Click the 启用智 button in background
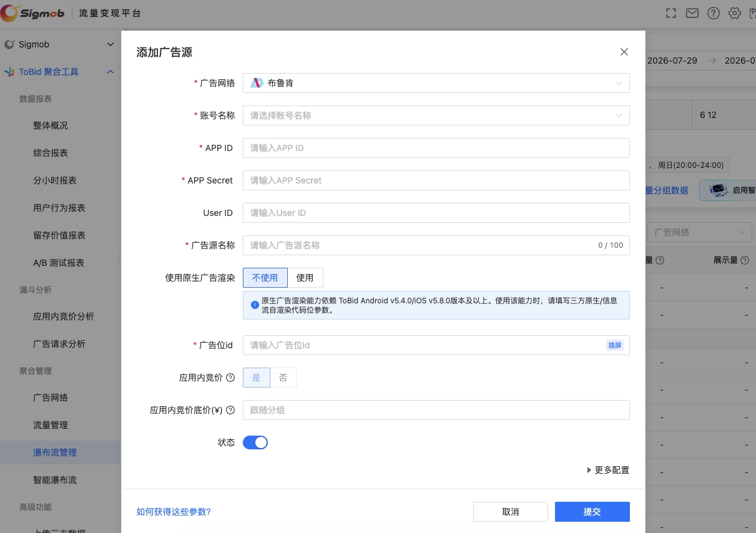The height and width of the screenshot is (533, 756). pos(728,190)
